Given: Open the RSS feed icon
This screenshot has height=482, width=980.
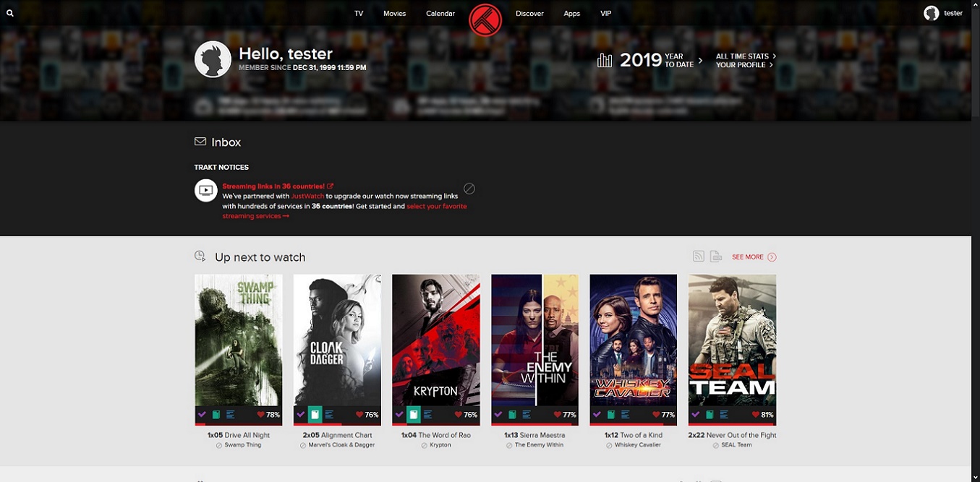Looking at the screenshot, I should tap(699, 257).
